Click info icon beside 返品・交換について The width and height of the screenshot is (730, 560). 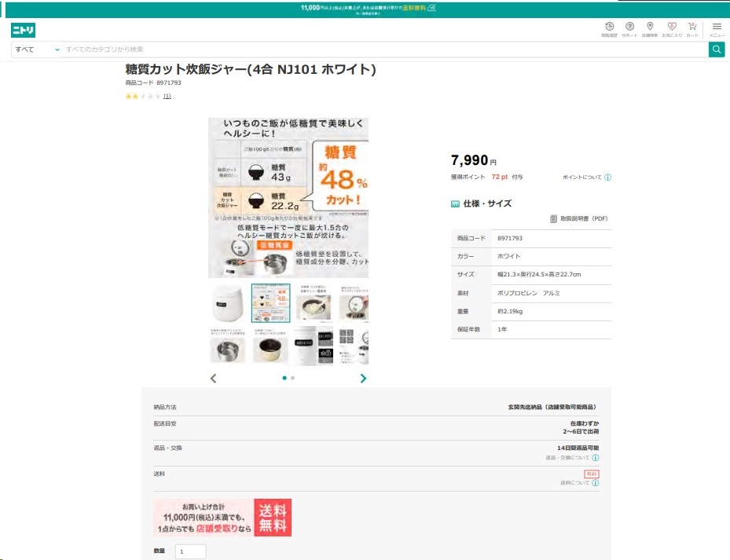pos(596,458)
